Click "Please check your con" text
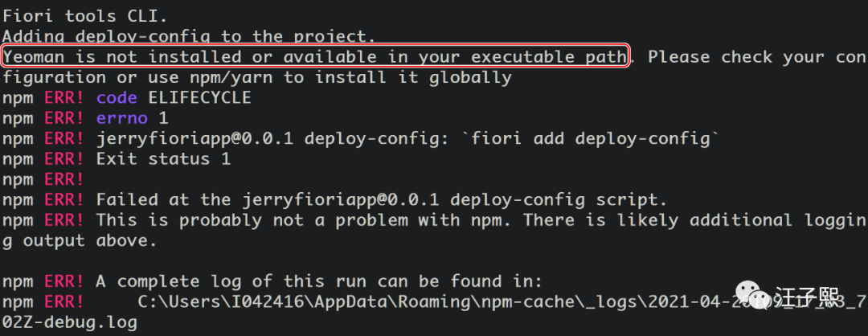The height and width of the screenshot is (336, 868). [x=756, y=57]
